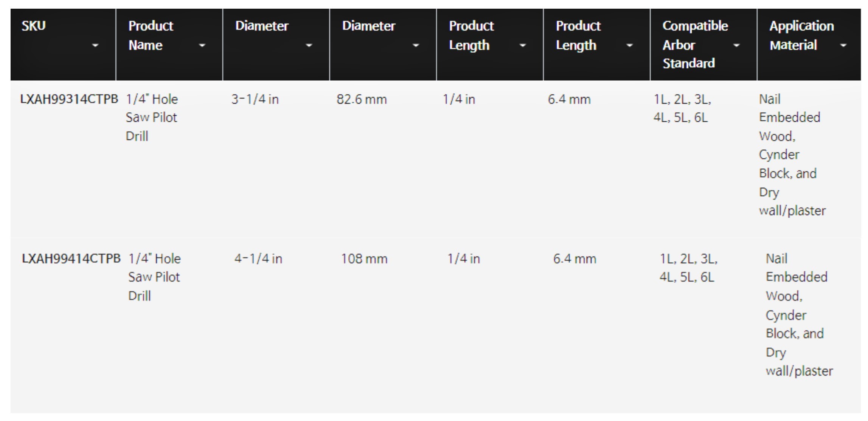Select the 4-1/4 in diameter value

point(258,259)
